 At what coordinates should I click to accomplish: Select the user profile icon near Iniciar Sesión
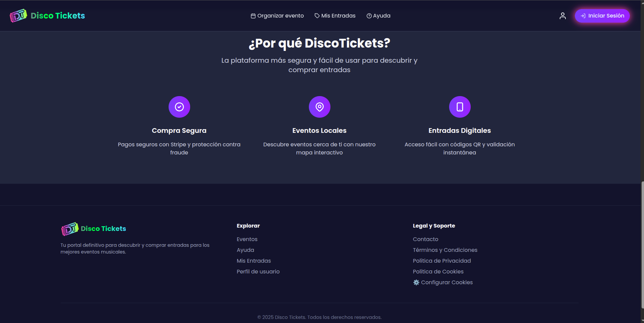(x=562, y=16)
